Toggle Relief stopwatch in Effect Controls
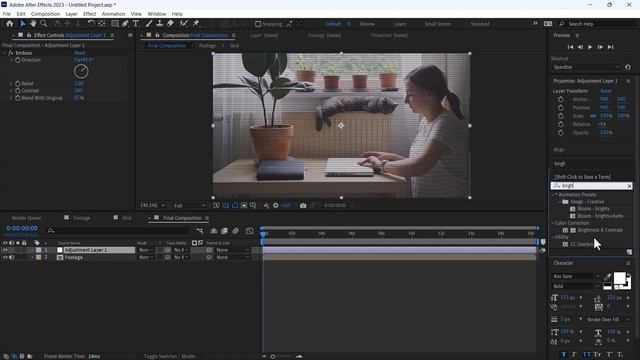 point(18,83)
